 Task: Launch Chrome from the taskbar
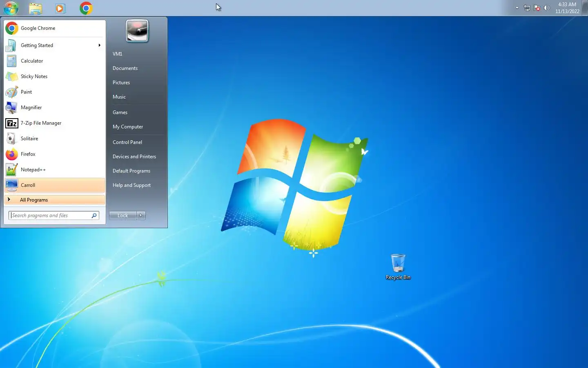point(86,8)
